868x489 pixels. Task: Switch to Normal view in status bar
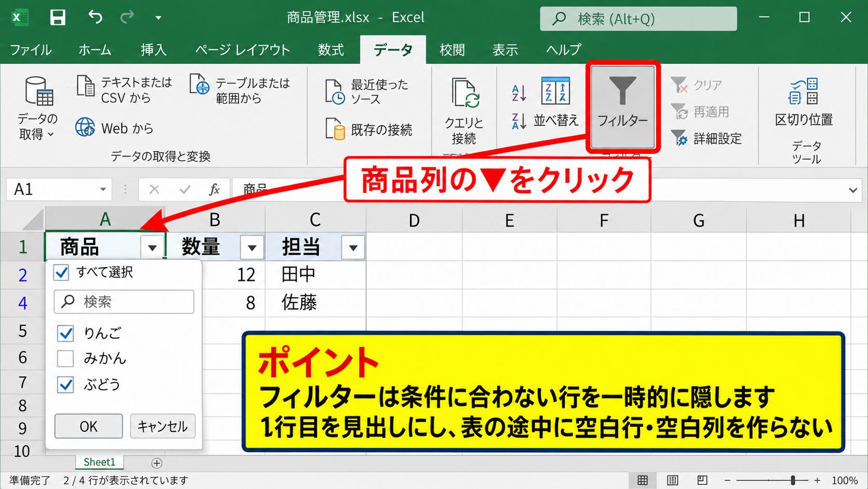(643, 480)
